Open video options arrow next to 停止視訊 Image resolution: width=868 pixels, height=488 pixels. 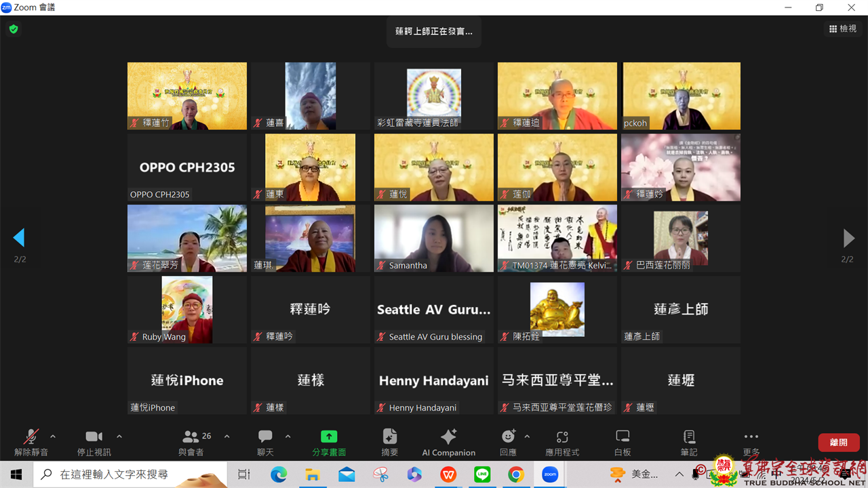tap(119, 436)
